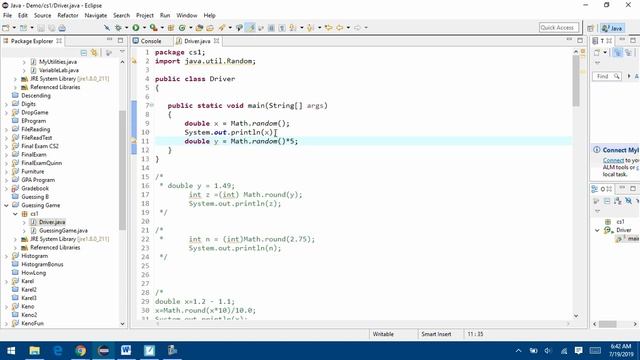Select Driver.java in Package Explorer
Screen dimensions: 640x360
coord(52,222)
